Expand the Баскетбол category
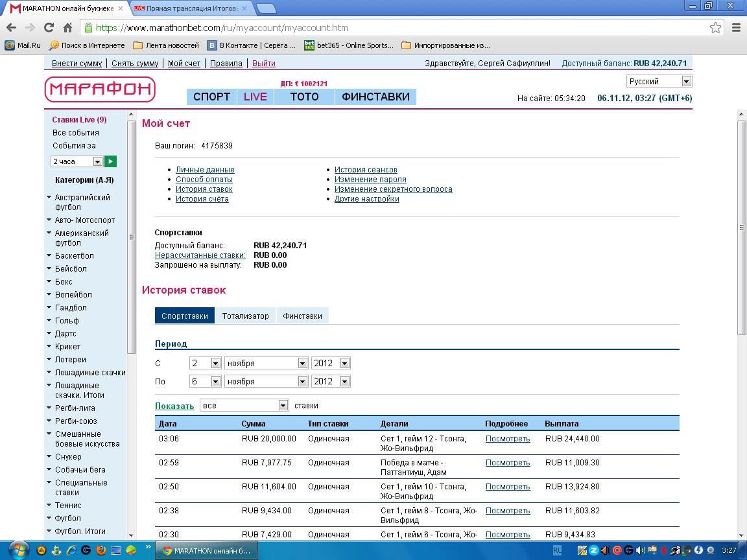This screenshot has height=560, width=747. tap(74, 256)
